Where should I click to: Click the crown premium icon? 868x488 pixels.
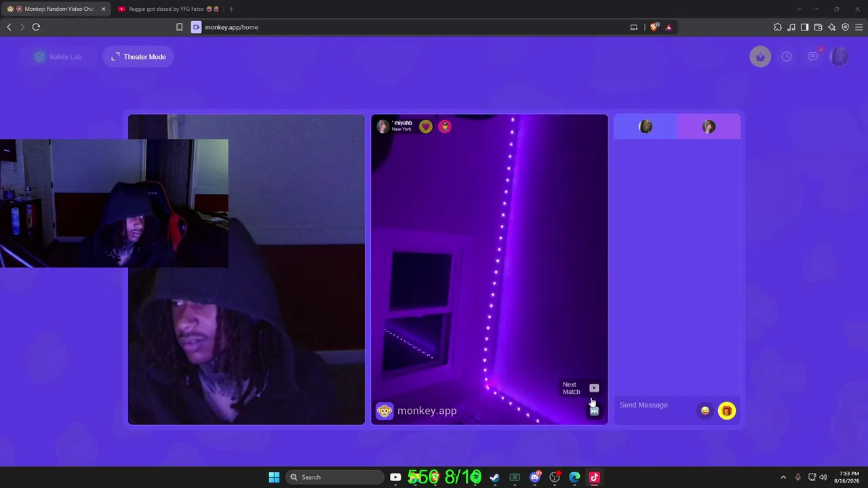(760, 57)
